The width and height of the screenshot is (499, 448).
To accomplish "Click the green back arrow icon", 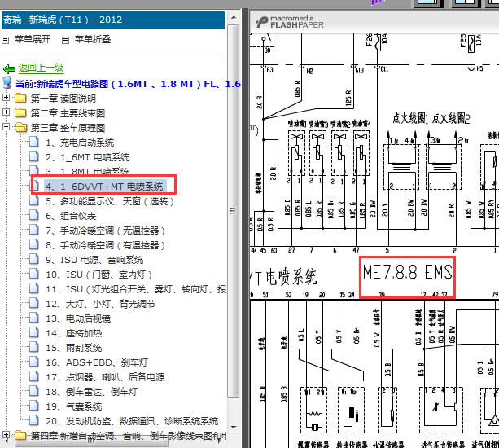I will pyautogui.click(x=9, y=68).
